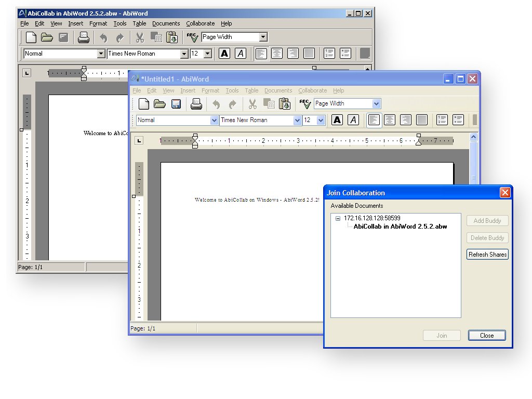The height and width of the screenshot is (399, 532).
Task: Click tab stop type selector in AbiCollab window
Action: tap(27, 73)
